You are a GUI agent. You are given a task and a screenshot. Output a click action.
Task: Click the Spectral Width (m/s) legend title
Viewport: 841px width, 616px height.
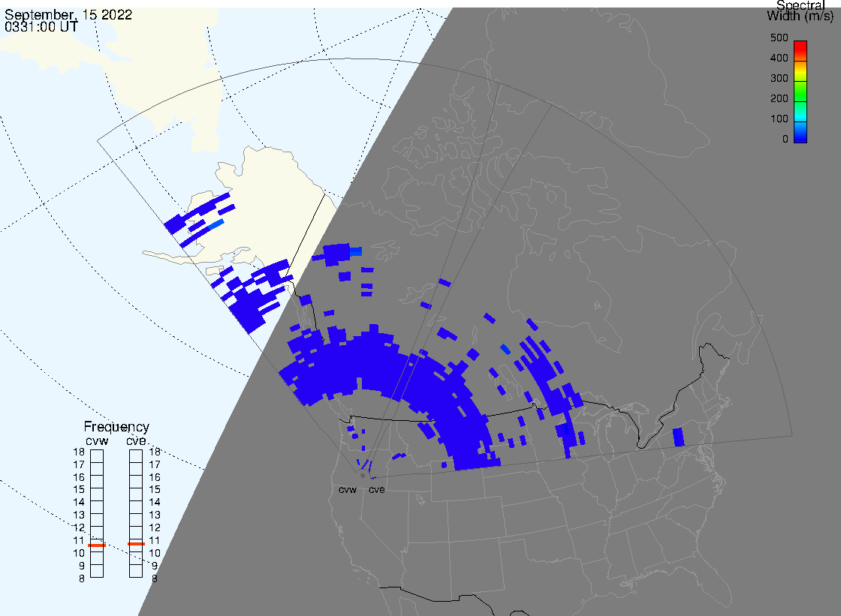(800, 11)
